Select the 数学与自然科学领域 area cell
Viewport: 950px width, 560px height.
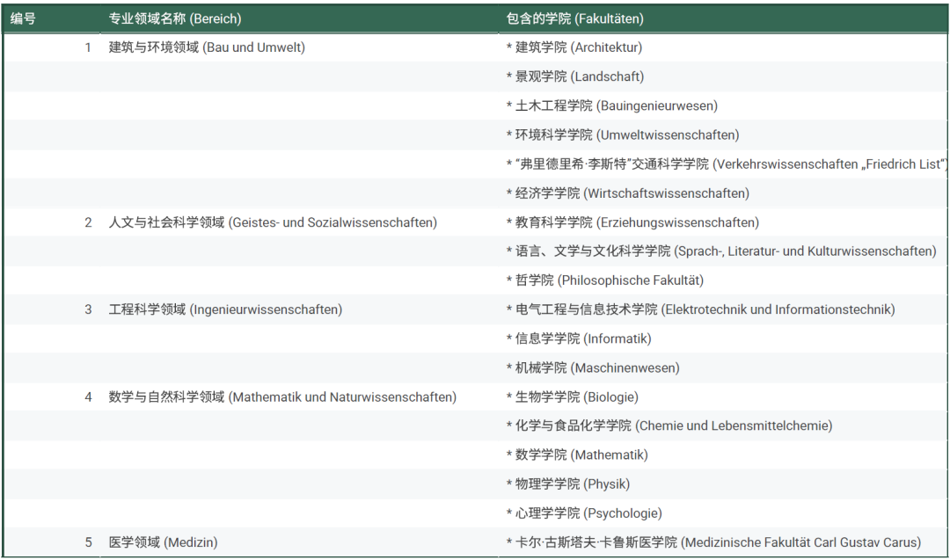tap(282, 396)
